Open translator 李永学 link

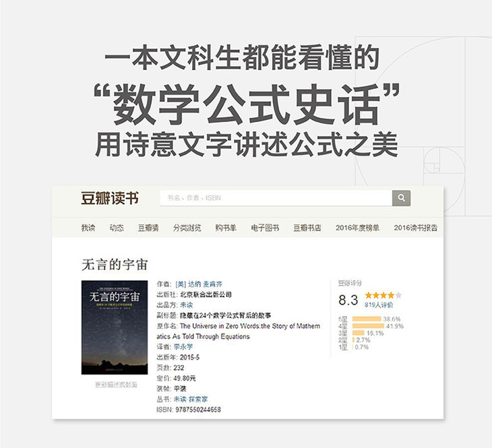click(x=183, y=347)
